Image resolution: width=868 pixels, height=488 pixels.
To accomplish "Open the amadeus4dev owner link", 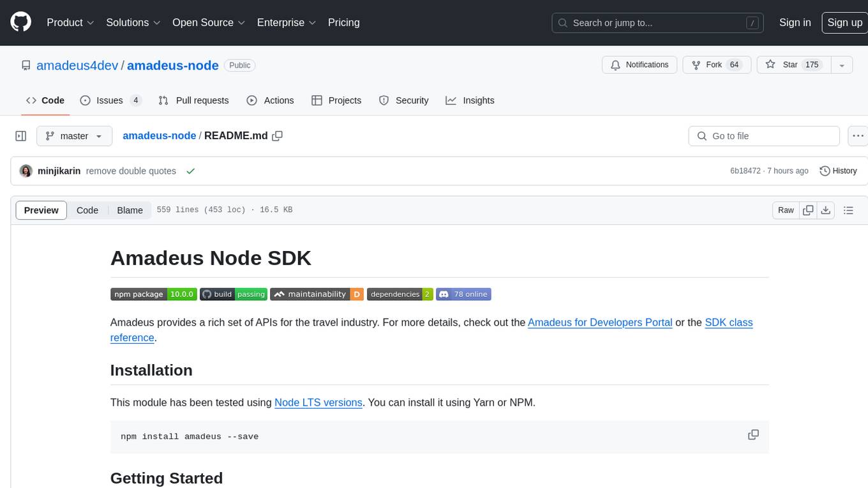I will (x=77, y=65).
